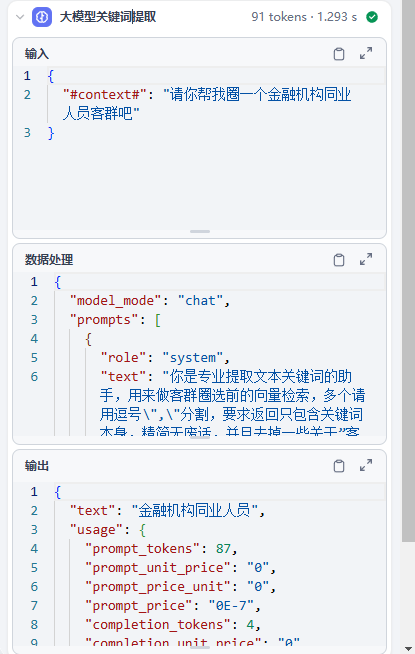Click the 输入 panel resize handle
Screen dimensions: 415x654
(200, 231)
